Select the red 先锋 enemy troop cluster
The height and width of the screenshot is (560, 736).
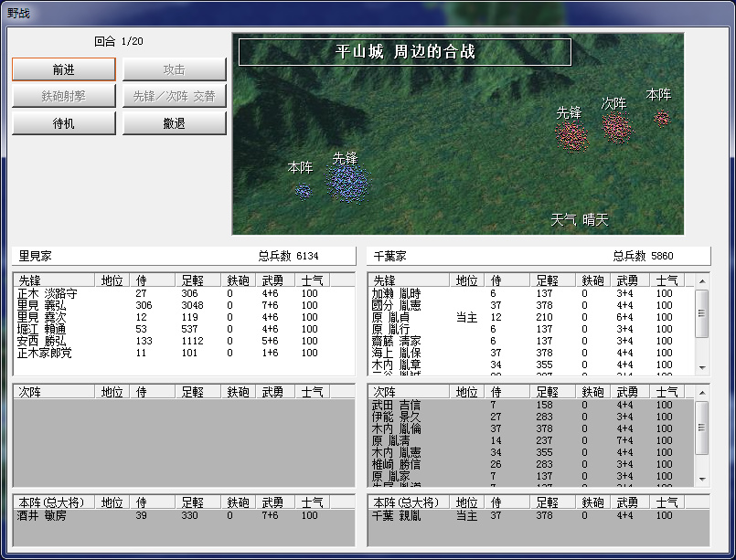(x=571, y=136)
